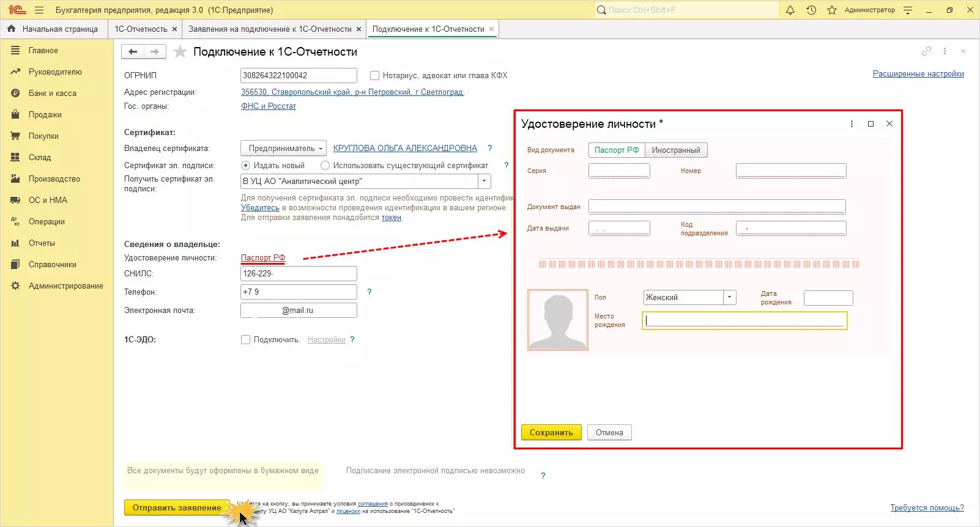
Task: Close the 1С-Отчетность tab
Action: (174, 29)
